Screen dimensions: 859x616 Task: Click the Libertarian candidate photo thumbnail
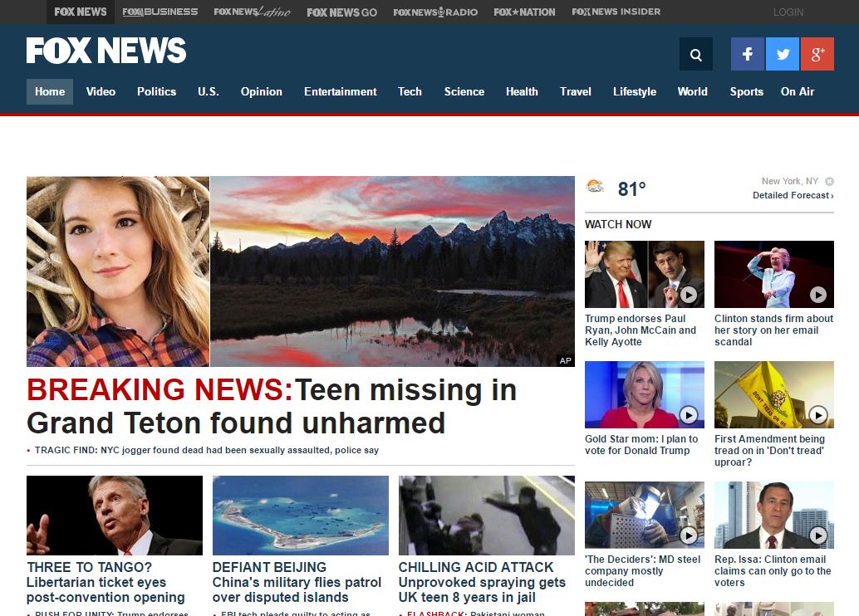tap(115, 516)
